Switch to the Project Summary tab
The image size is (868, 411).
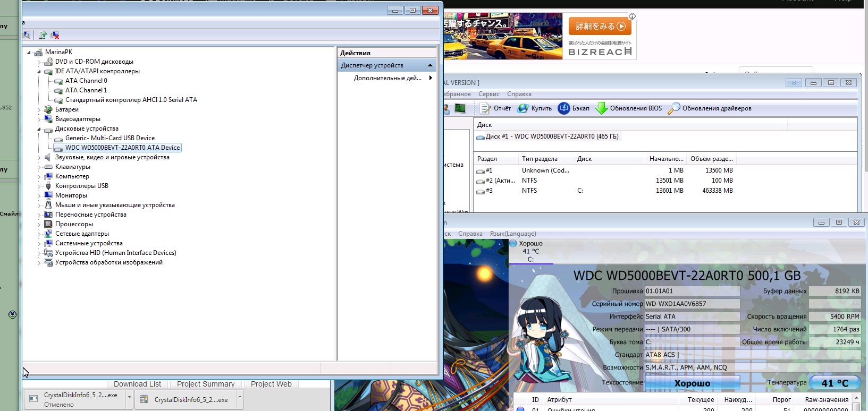(x=206, y=384)
